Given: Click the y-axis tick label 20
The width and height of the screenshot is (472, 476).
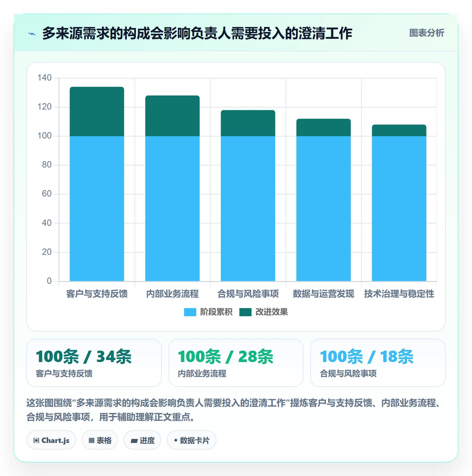Looking at the screenshot, I should [x=47, y=252].
